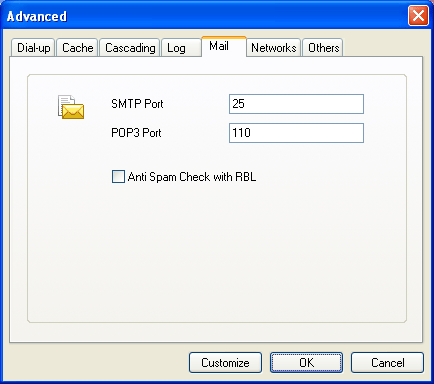This screenshot has height=384, width=434.
Task: Open the Others tab
Action: pos(323,48)
